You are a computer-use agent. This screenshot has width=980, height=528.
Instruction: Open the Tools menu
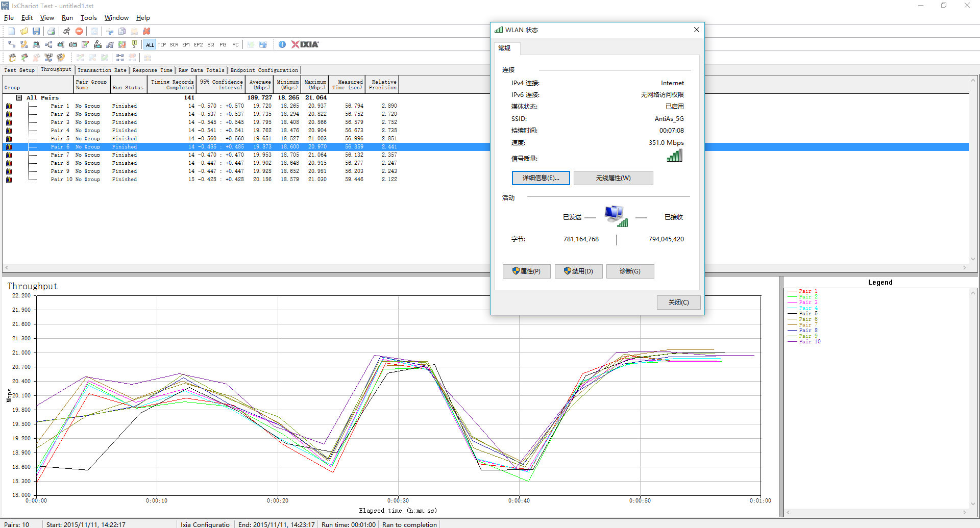pos(88,18)
